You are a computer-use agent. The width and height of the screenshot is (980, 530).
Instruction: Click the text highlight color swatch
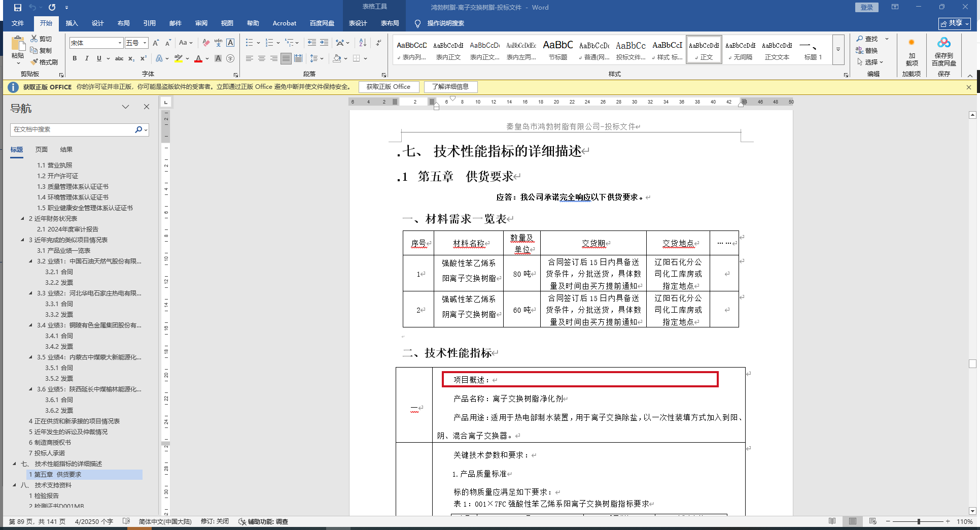pos(178,59)
